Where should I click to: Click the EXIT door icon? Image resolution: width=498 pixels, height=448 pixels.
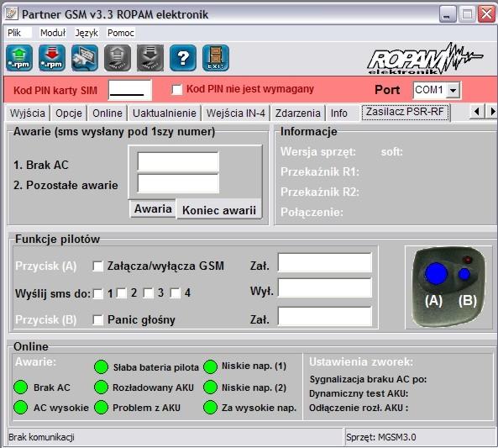[216, 58]
